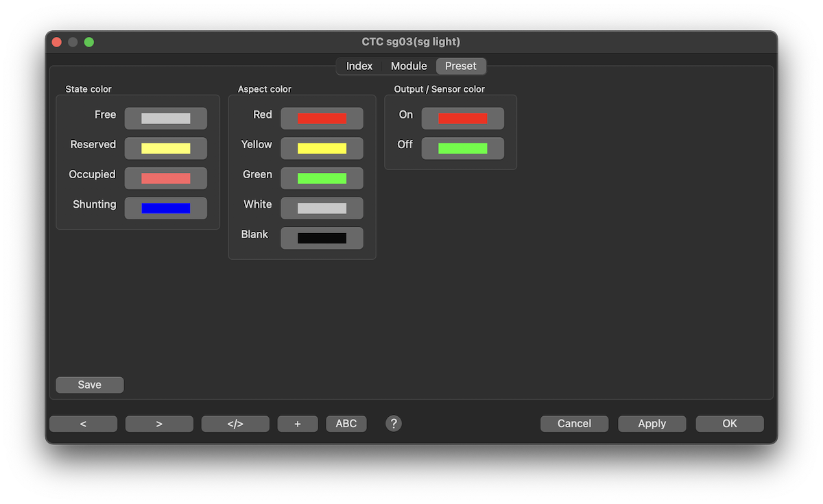Cancel the CTC dialog

(574, 424)
